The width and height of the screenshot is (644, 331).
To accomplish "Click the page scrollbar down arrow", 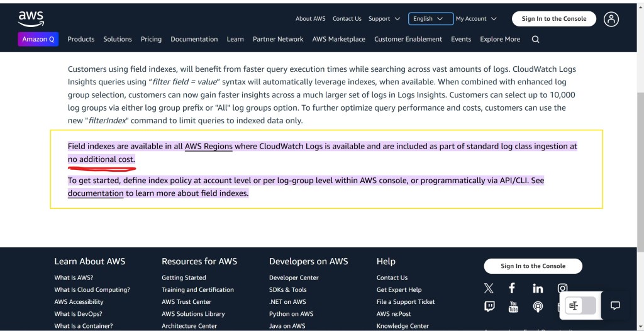I will click(x=640, y=326).
